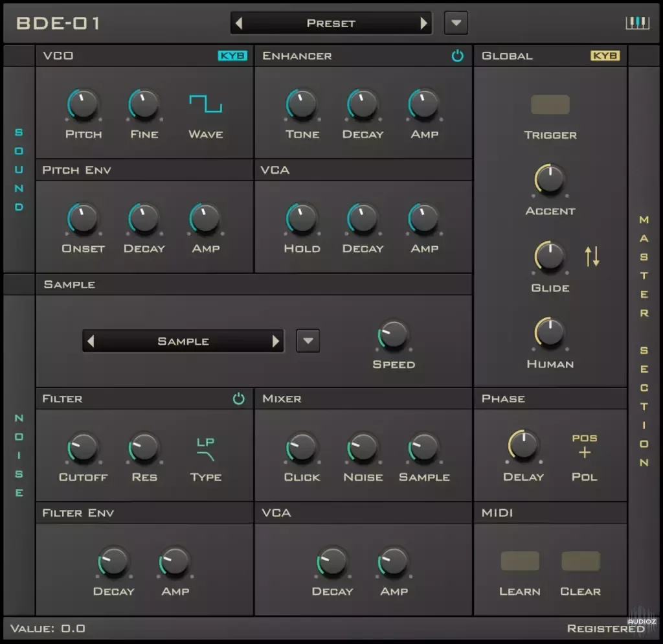Toggle the VCO KYB switch

(x=232, y=56)
